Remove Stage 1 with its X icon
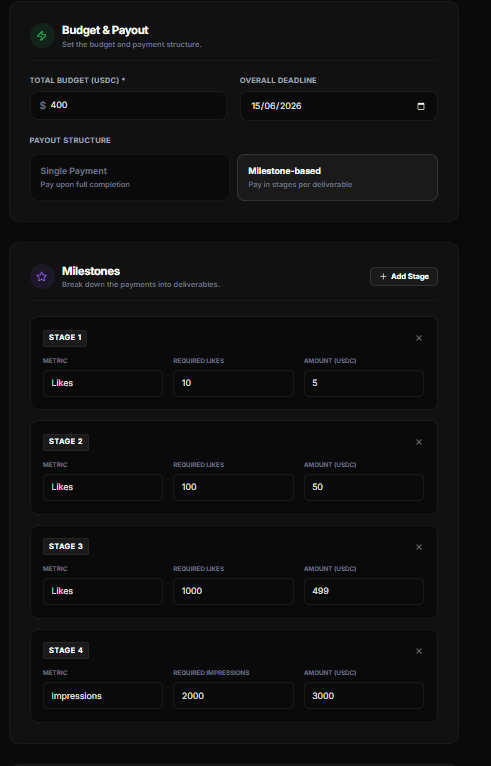Viewport: 491px width, 766px height. (x=419, y=338)
